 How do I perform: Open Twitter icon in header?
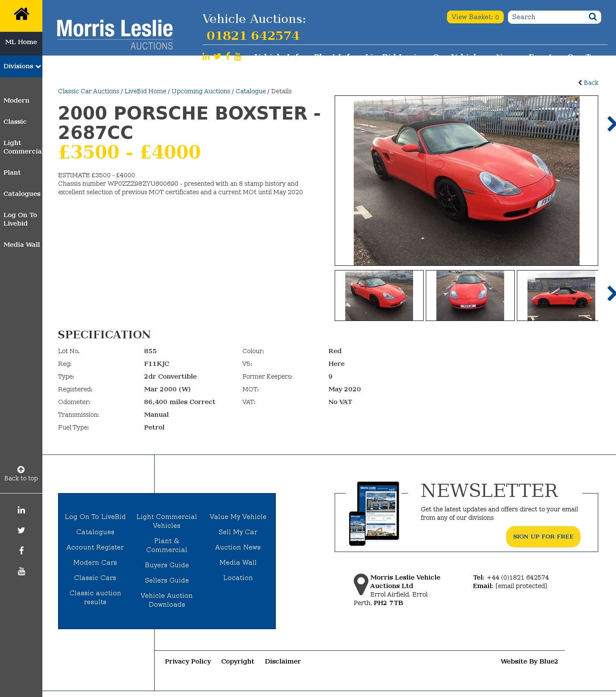click(217, 56)
